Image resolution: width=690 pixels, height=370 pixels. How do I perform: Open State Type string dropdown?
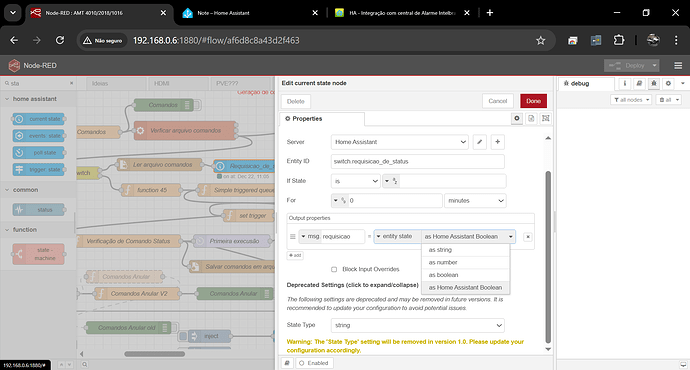pyautogui.click(x=418, y=325)
